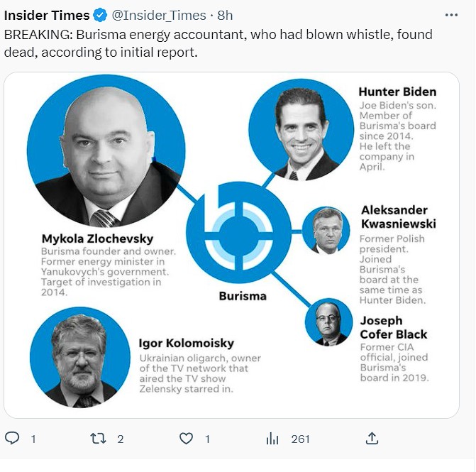Viewport: 476px width, 472px height.
Task: Click the reply speech bubble icon
Action: [x=12, y=439]
